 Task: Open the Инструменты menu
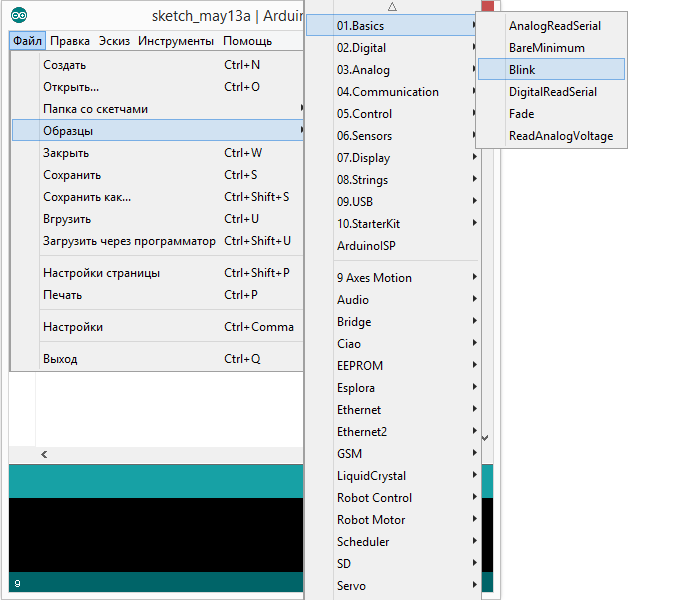pos(175,41)
